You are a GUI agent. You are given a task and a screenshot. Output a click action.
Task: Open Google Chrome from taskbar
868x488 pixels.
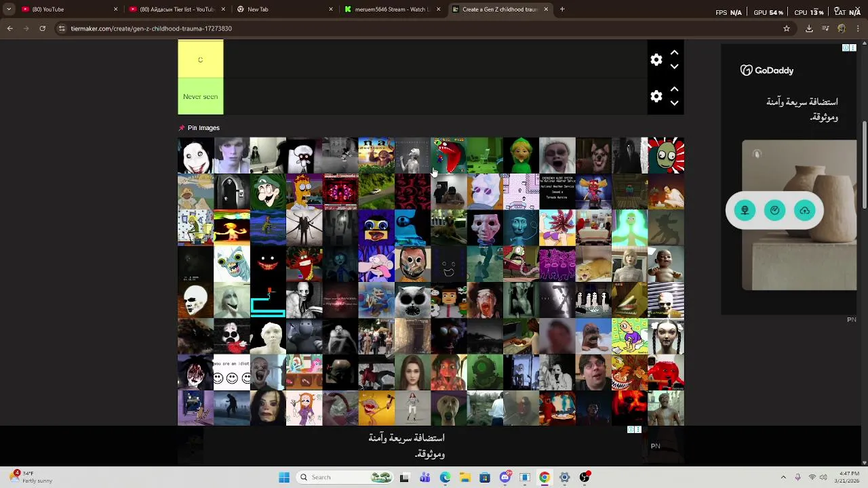(x=544, y=477)
